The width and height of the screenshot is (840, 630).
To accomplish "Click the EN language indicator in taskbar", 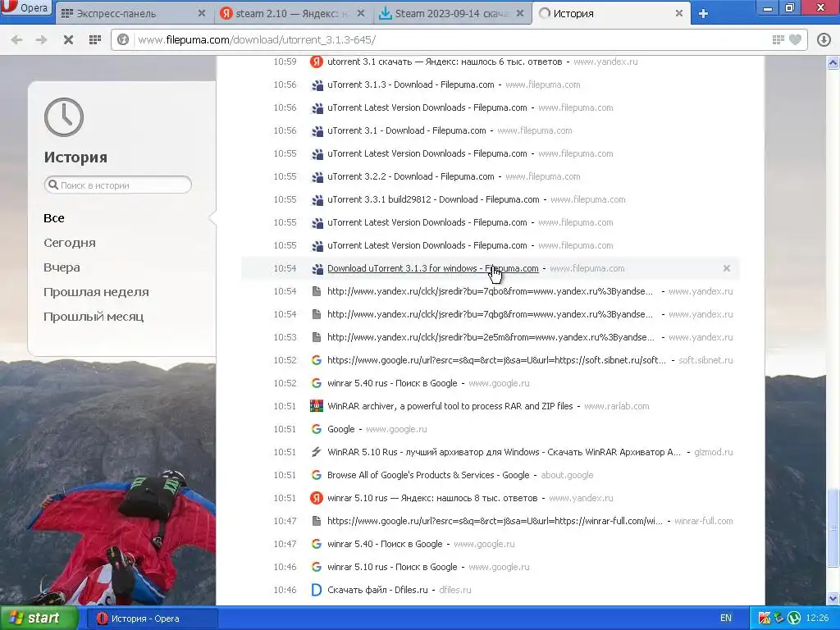I will [x=726, y=619].
